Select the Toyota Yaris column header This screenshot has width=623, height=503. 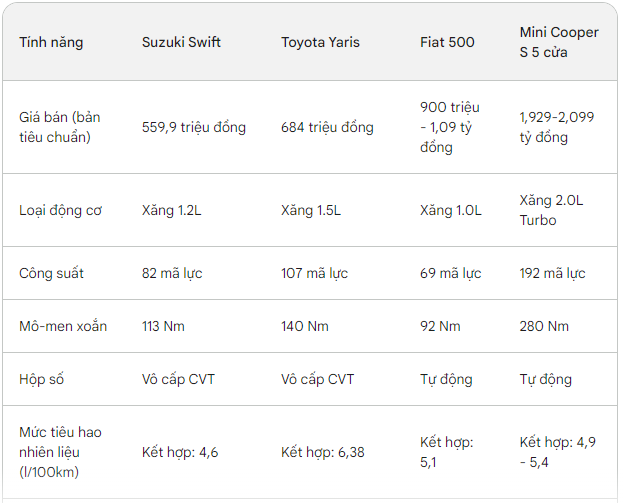point(320,42)
